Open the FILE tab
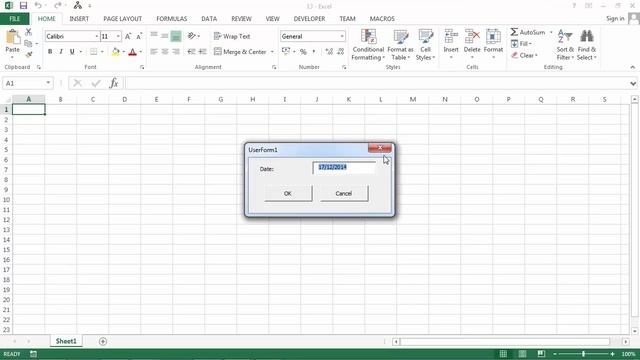Image resolution: width=640 pixels, height=360 pixels. [x=15, y=19]
